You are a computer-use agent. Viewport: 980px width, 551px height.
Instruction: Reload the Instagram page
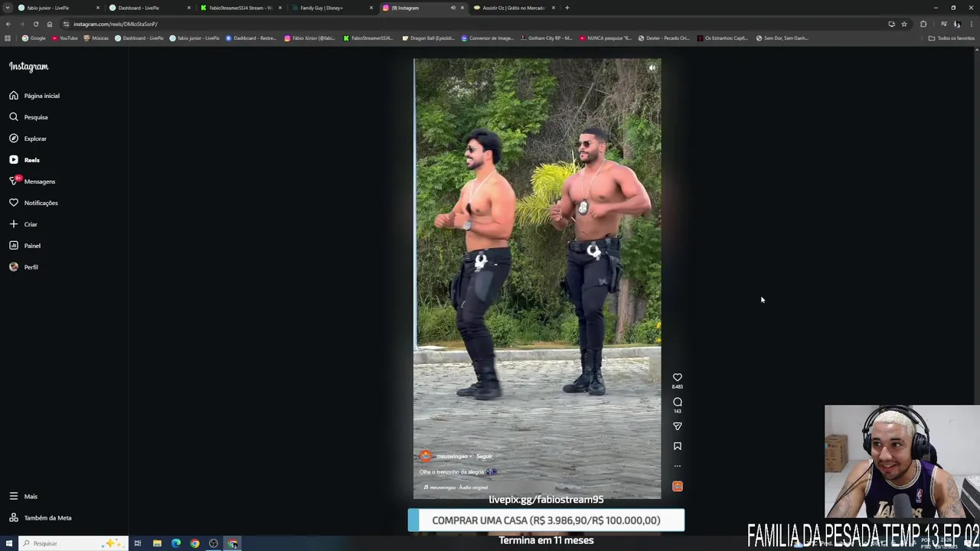[x=35, y=24]
